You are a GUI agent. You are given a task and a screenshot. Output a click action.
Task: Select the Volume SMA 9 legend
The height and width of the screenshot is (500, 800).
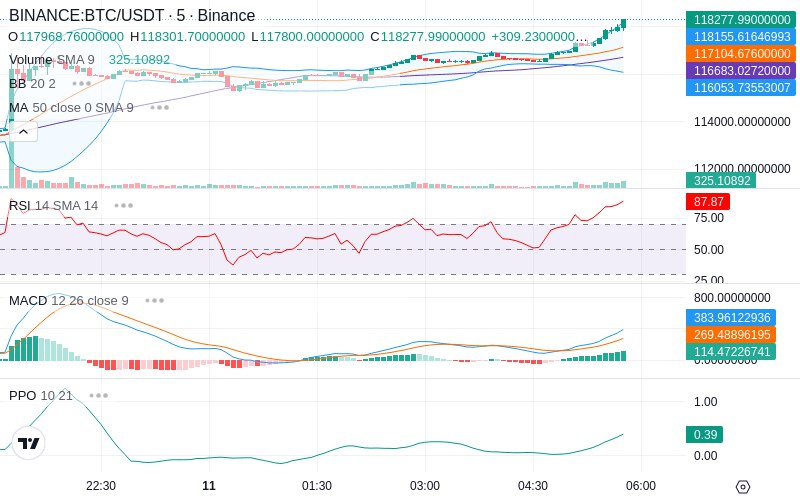[x=52, y=60]
